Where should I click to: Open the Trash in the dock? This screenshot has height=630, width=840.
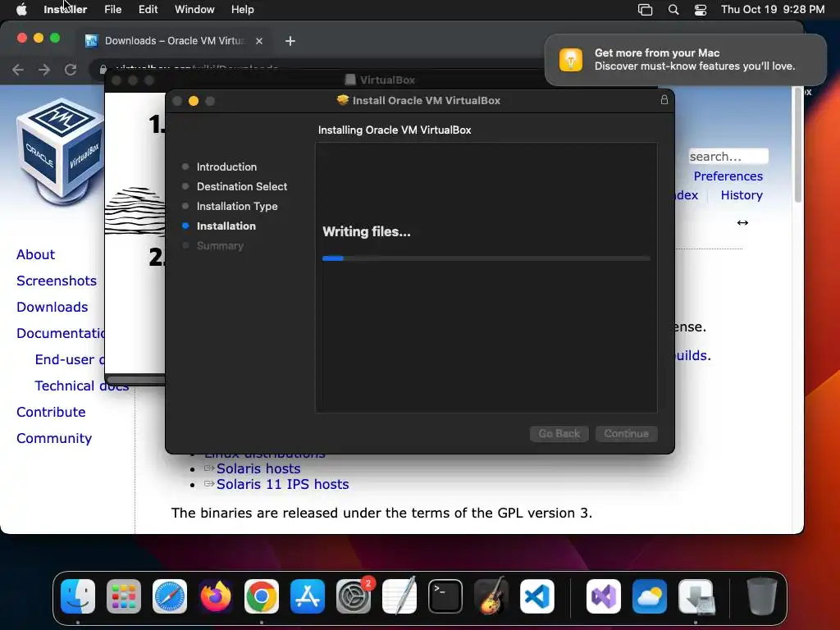[x=762, y=596]
